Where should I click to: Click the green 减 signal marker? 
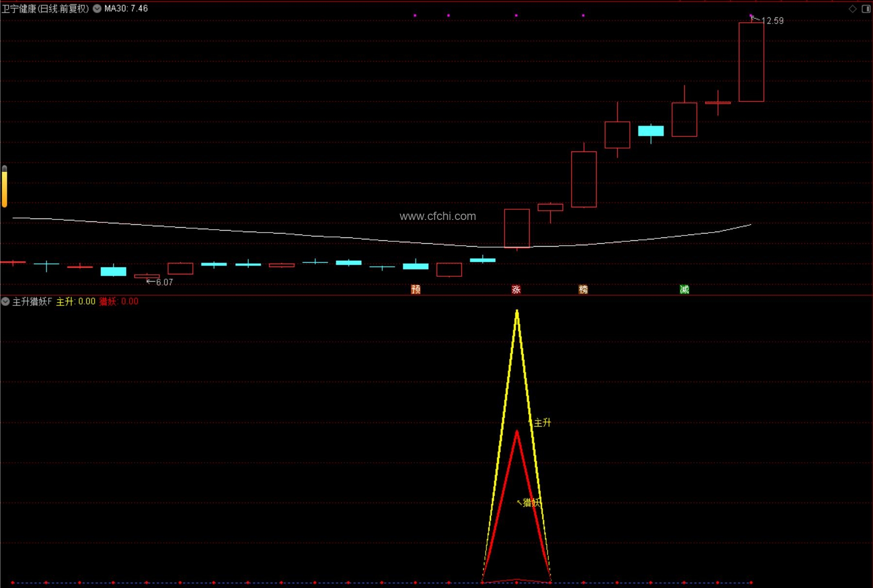pyautogui.click(x=684, y=289)
